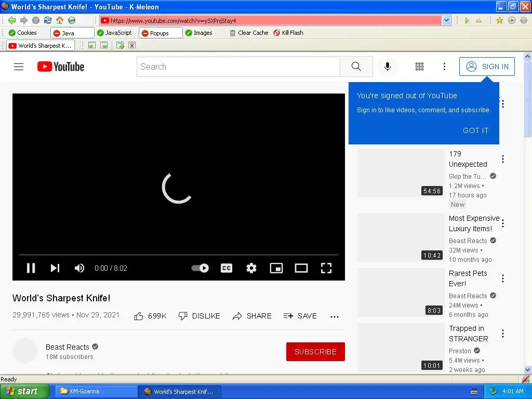The width and height of the screenshot is (532, 399).
Task: Search with voice microphone icon
Action: tap(388, 66)
